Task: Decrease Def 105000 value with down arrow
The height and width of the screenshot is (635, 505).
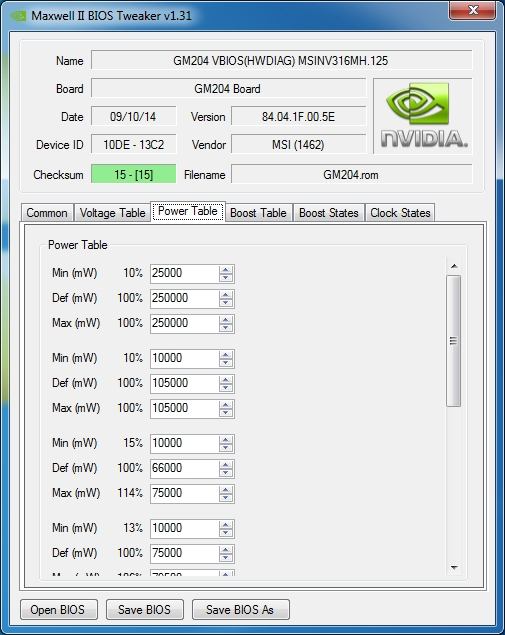Action: tap(226, 388)
